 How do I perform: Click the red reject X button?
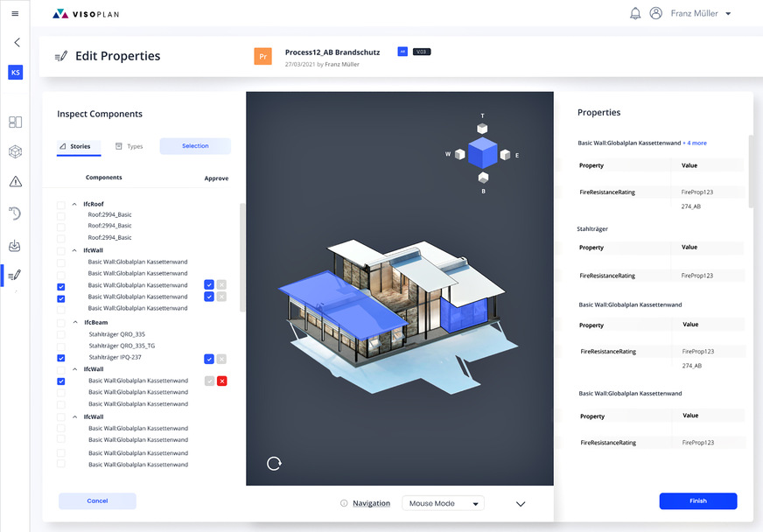[x=221, y=381]
